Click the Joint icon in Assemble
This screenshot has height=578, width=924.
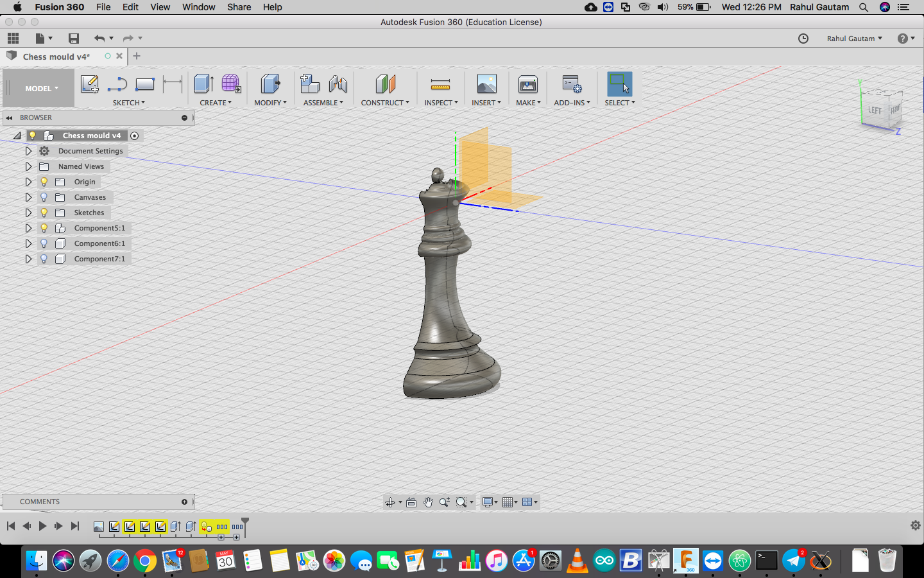point(338,84)
